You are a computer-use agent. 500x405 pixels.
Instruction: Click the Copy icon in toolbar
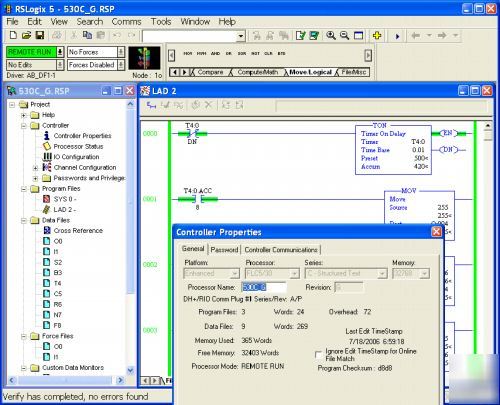(x=87, y=35)
